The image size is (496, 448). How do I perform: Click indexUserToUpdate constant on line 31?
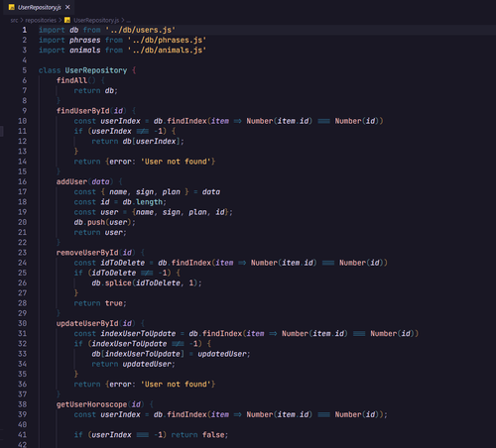138,334
